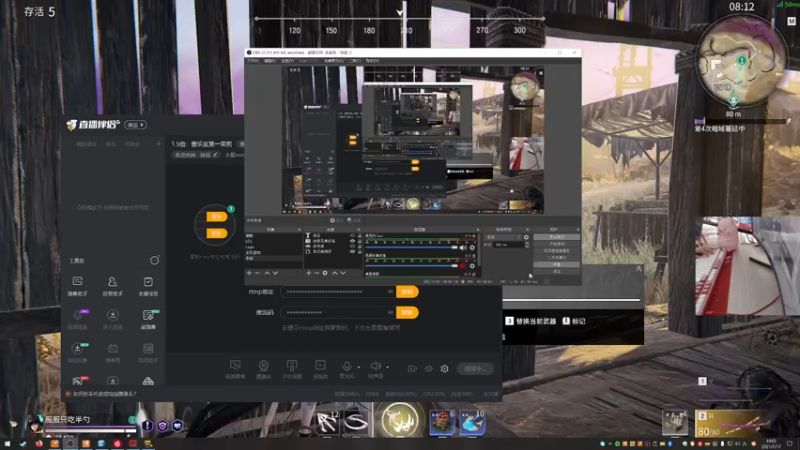This screenshot has height=450, width=800.
Task: Edit the stream title tag with the pencil icon
Action: 215,155
